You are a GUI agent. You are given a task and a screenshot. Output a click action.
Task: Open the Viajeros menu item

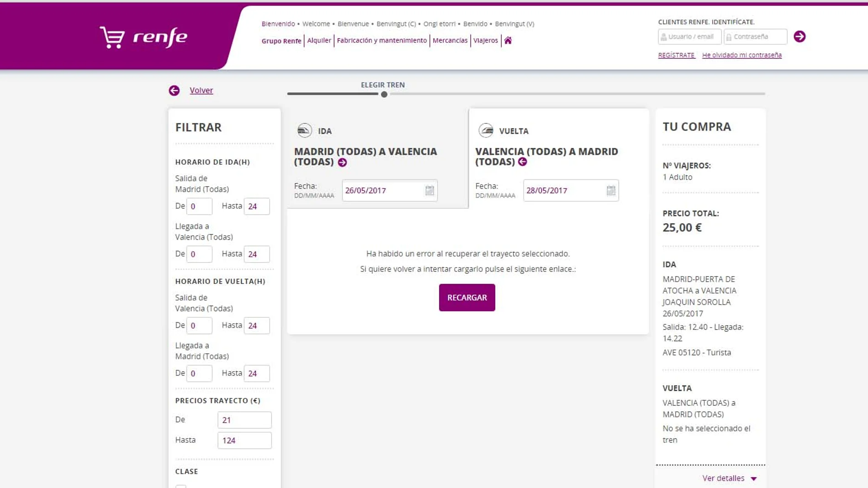486,40
